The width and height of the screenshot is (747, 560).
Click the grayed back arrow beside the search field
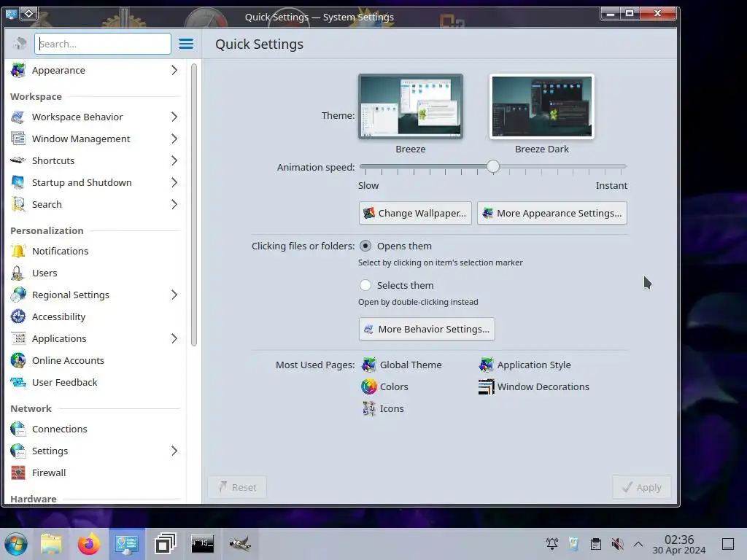[20, 44]
